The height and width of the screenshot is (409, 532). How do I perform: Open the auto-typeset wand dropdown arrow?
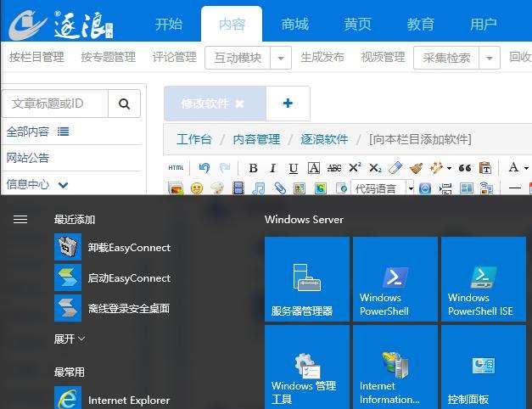449,168
